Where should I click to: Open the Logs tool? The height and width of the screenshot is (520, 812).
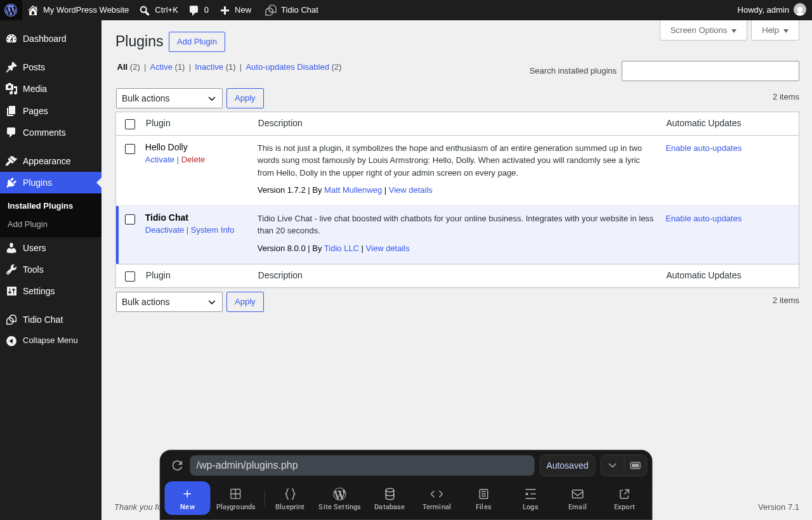(x=530, y=498)
